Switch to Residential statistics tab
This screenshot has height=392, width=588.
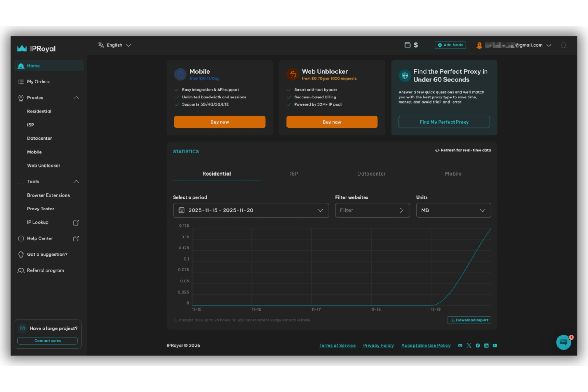(217, 174)
